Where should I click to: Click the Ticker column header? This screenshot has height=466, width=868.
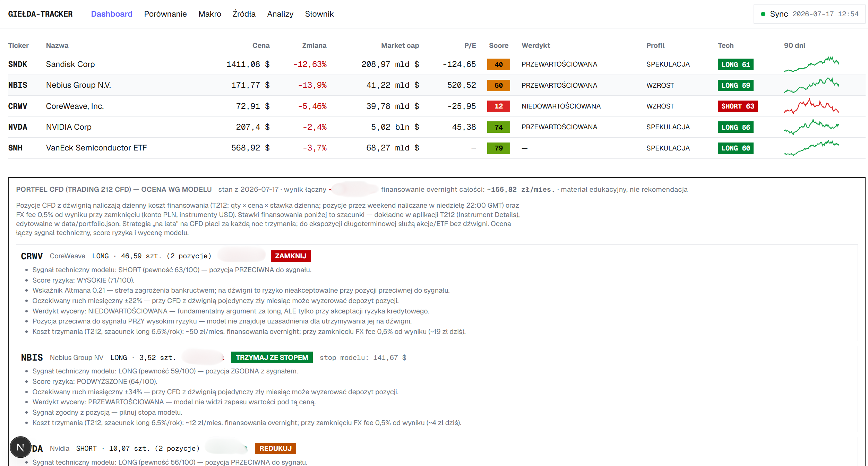coord(18,45)
